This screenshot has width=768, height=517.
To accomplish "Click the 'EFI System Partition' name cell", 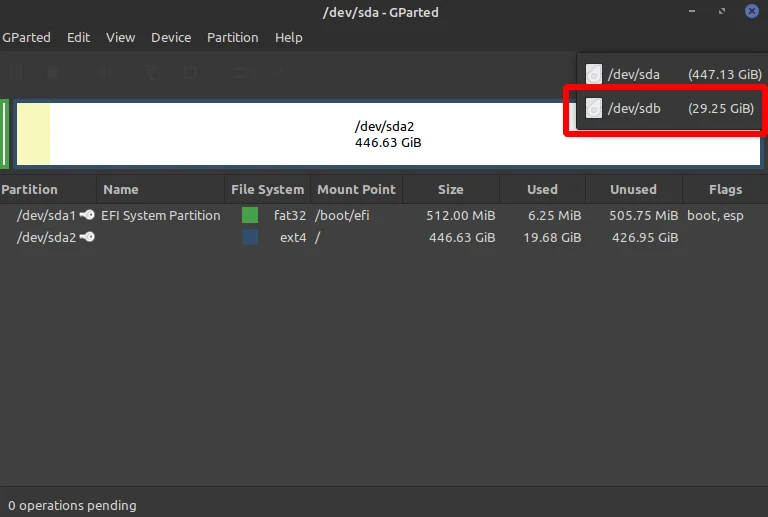I will tap(161, 215).
